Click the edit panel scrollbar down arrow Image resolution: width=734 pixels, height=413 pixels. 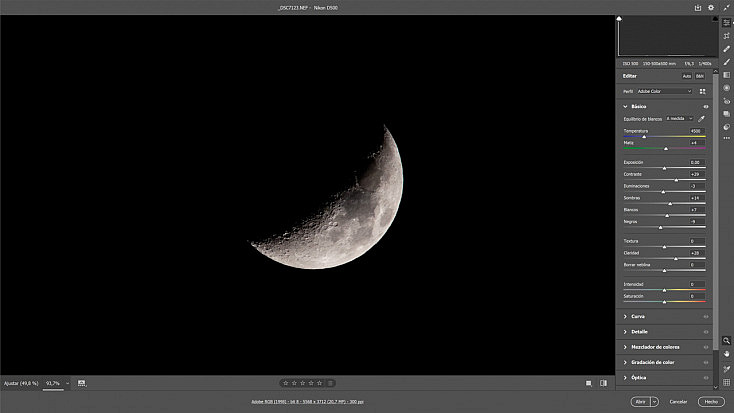click(715, 387)
